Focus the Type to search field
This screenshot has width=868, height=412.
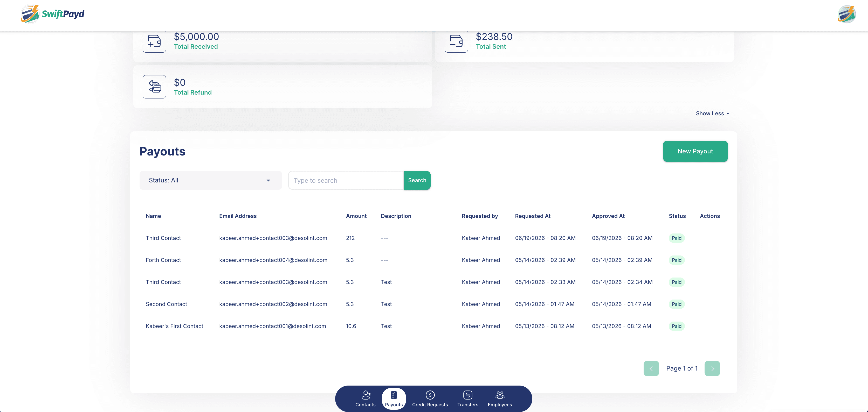pyautogui.click(x=346, y=180)
